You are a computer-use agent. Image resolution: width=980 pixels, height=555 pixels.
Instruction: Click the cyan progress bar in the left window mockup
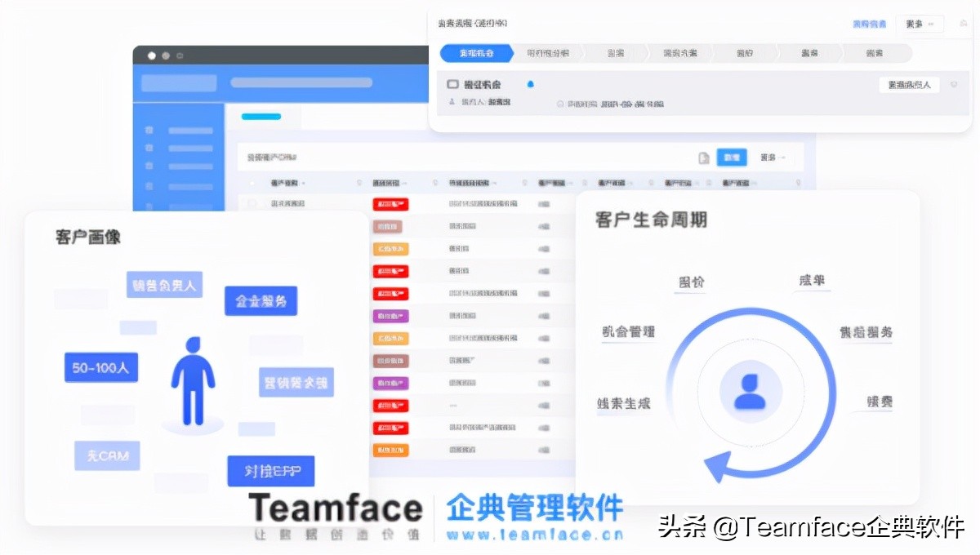click(261, 117)
